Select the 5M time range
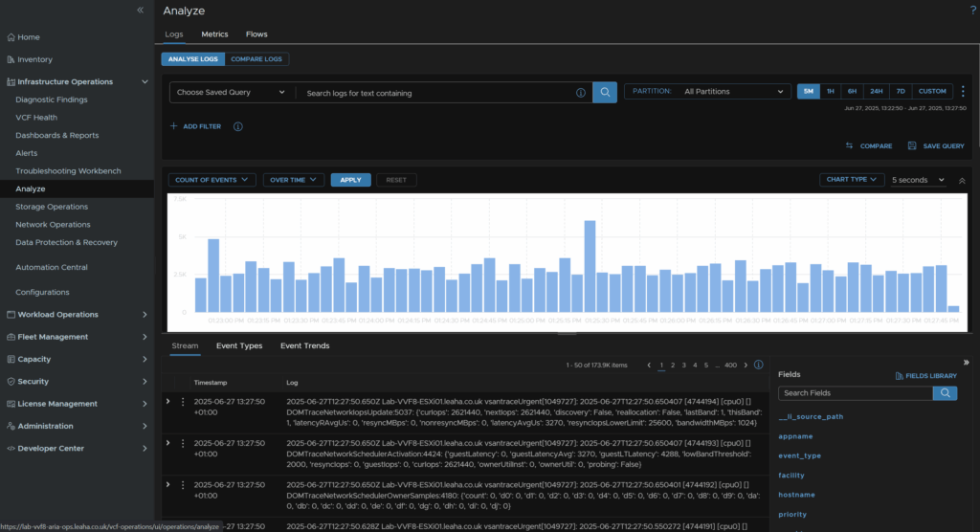Image resolution: width=980 pixels, height=532 pixels. (808, 91)
